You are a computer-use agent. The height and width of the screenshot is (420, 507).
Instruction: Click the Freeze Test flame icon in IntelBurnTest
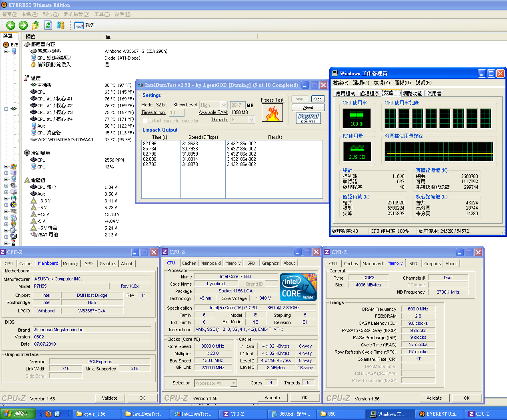pos(272,112)
